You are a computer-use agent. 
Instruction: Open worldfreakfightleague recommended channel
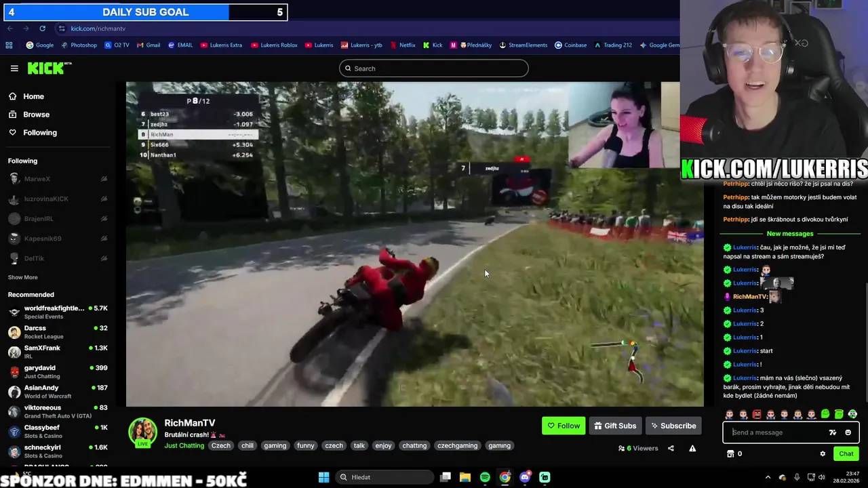[x=58, y=312]
